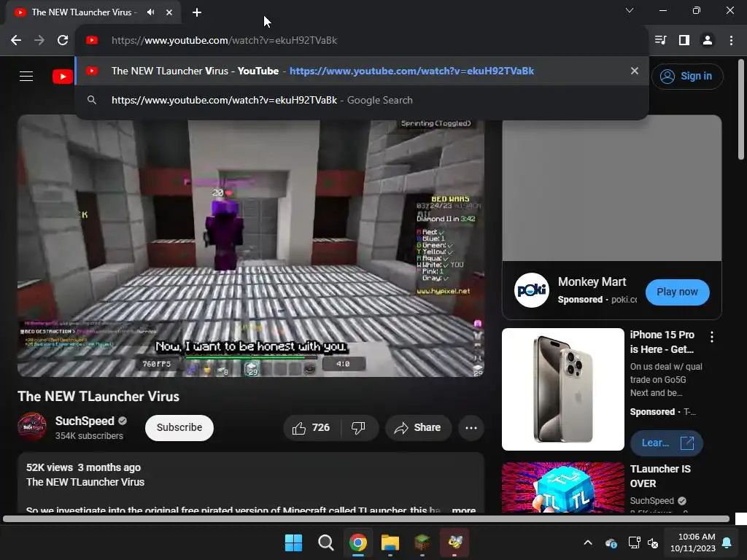
Task: Open File Explorer from the taskbar
Action: pyautogui.click(x=390, y=542)
